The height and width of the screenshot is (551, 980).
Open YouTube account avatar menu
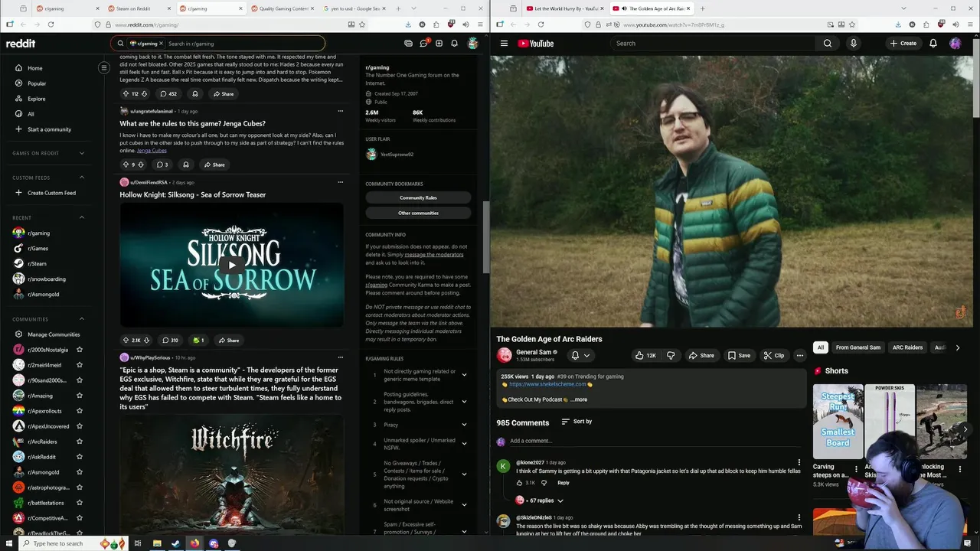955,44
